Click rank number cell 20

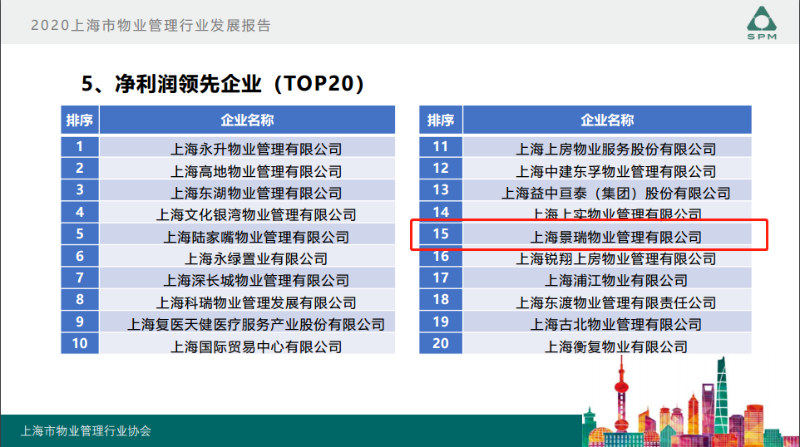[x=441, y=344]
